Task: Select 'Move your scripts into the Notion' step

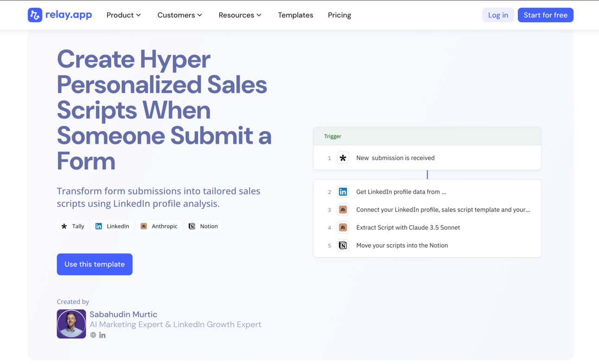Action: (427, 245)
